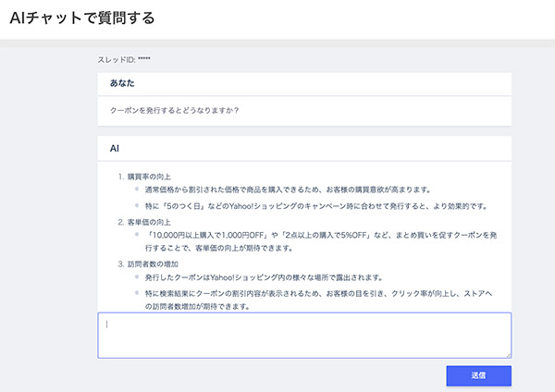Click the あなた message header
555x392 pixels.
tap(122, 83)
